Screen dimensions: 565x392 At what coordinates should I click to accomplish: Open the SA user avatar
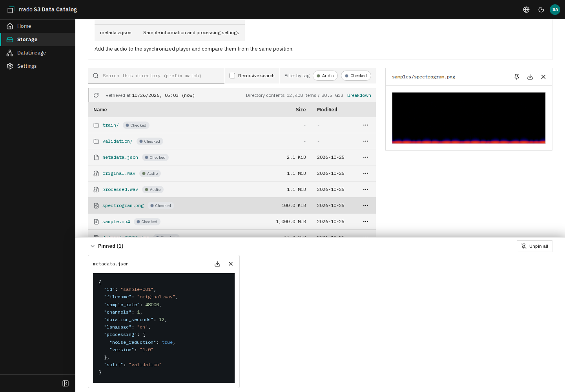point(555,9)
